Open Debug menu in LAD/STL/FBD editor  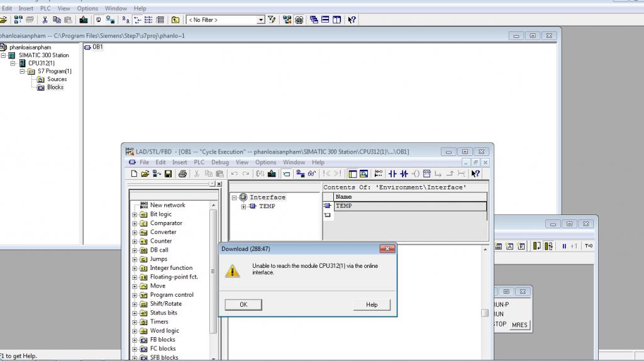[x=220, y=162]
